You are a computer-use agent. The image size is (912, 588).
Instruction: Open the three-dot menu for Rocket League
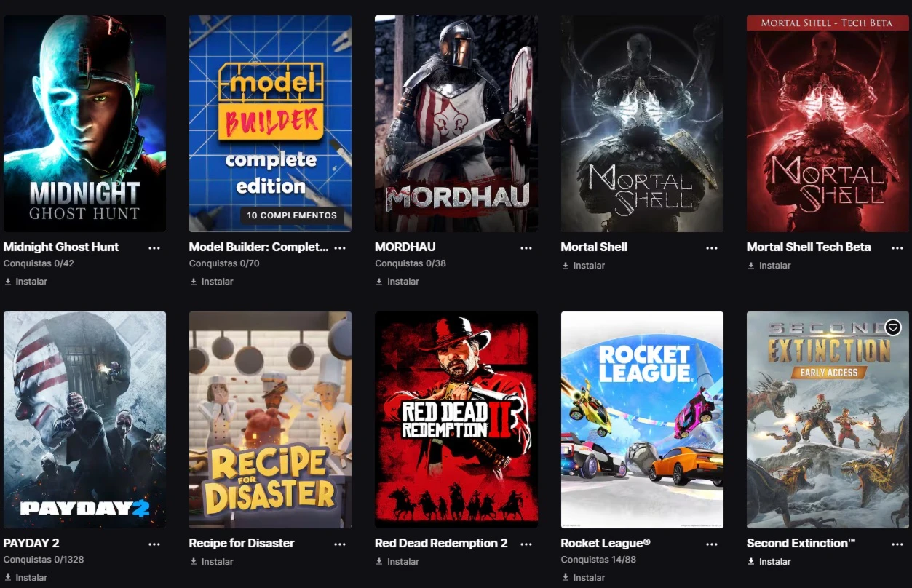712,544
